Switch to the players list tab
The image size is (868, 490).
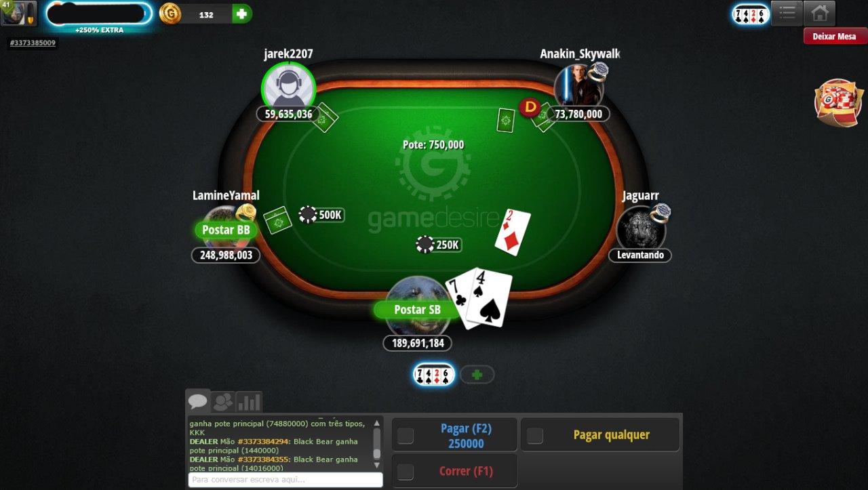(222, 402)
